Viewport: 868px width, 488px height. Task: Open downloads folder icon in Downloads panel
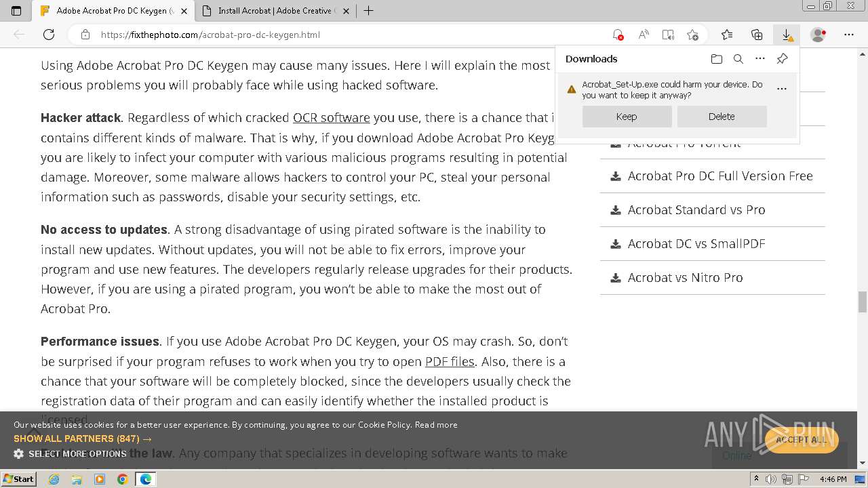coord(717,59)
